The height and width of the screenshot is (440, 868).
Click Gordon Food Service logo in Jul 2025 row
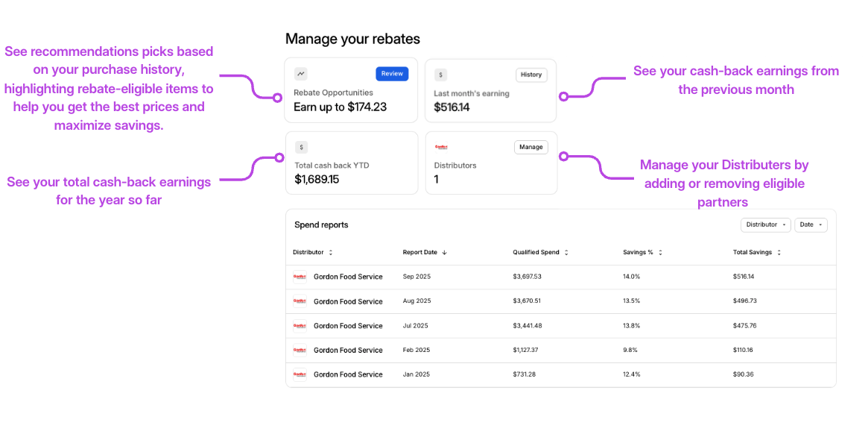[x=300, y=326]
